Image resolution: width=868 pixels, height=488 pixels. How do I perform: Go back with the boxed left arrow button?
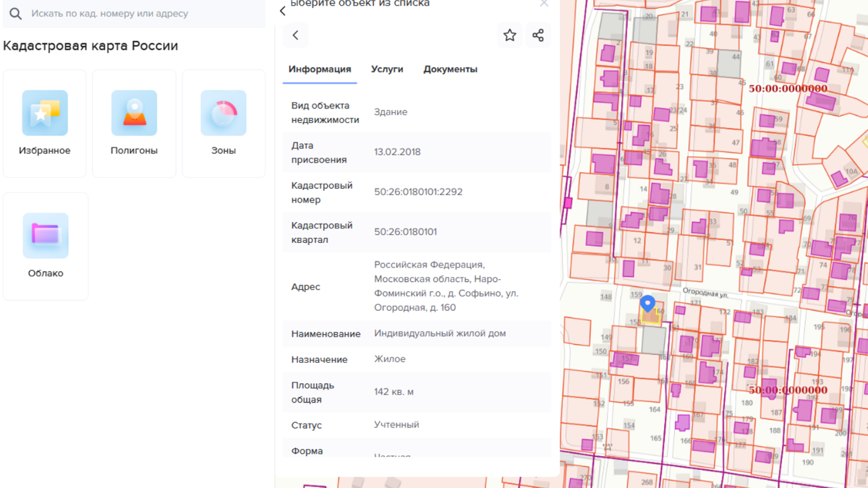(x=295, y=35)
